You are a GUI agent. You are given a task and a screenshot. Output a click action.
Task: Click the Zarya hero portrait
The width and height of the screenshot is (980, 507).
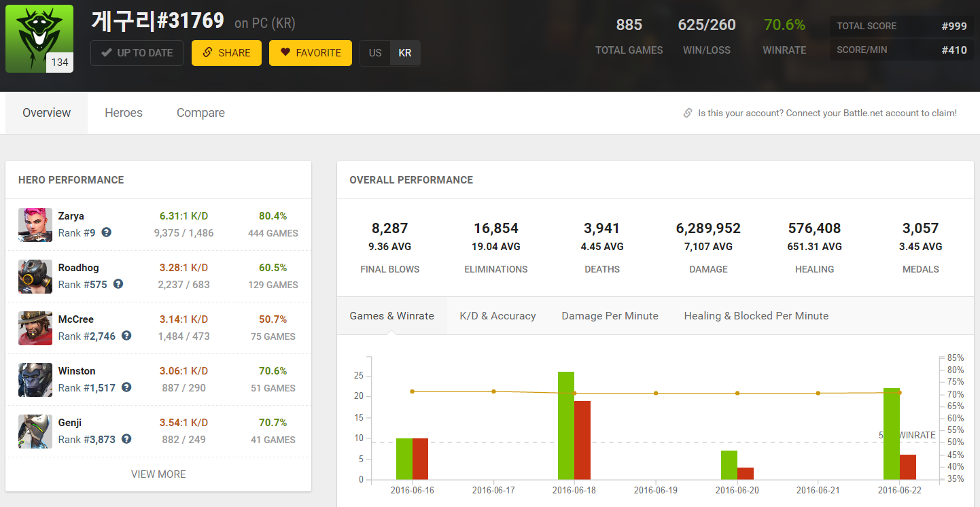(x=35, y=225)
